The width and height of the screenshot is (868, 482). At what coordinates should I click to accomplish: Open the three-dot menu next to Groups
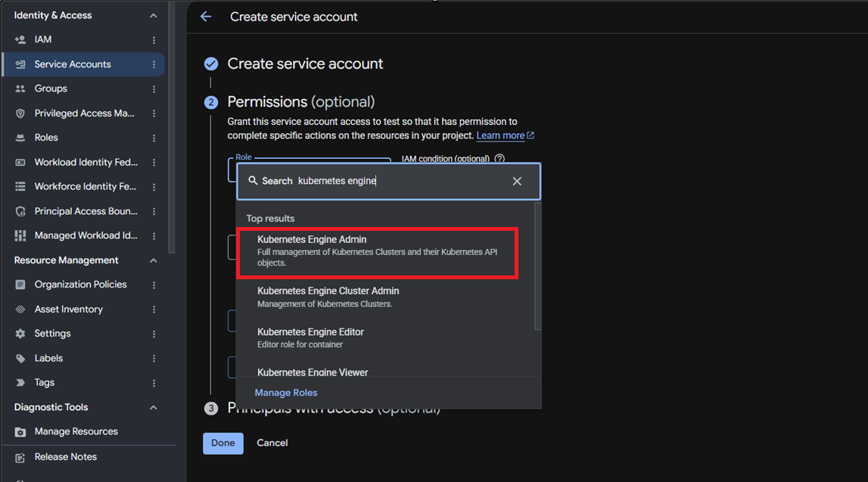click(x=154, y=89)
